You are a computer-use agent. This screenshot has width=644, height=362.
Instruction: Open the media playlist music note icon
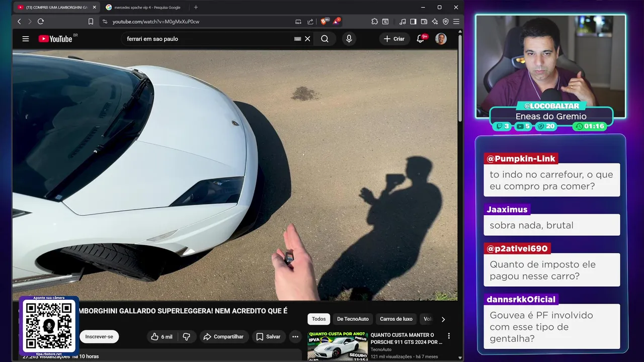coord(403,22)
